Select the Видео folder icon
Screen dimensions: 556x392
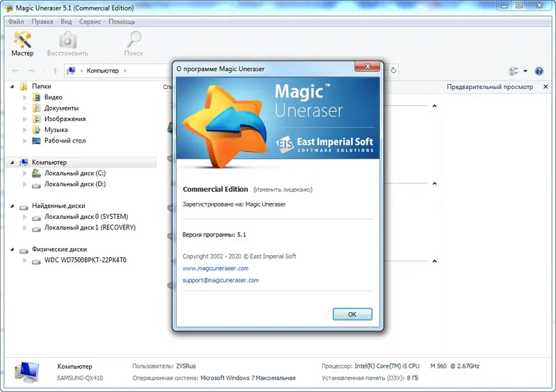click(36, 97)
